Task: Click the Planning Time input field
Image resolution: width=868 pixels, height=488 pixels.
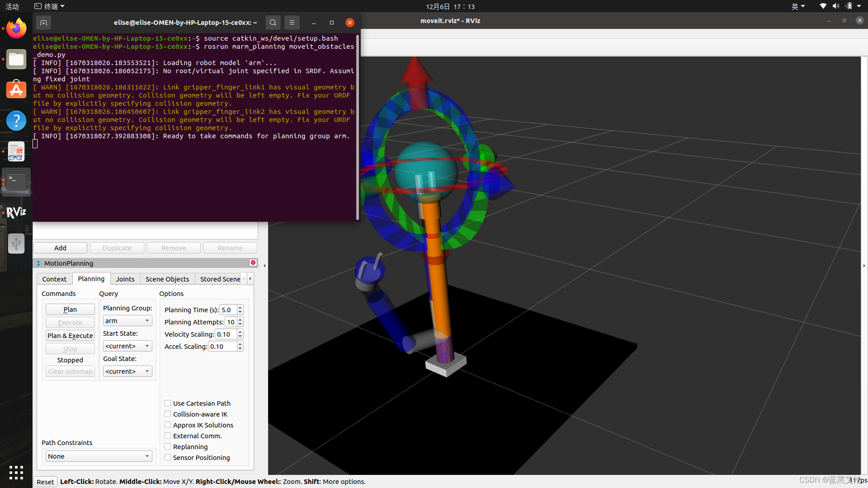Action: pyautogui.click(x=227, y=310)
